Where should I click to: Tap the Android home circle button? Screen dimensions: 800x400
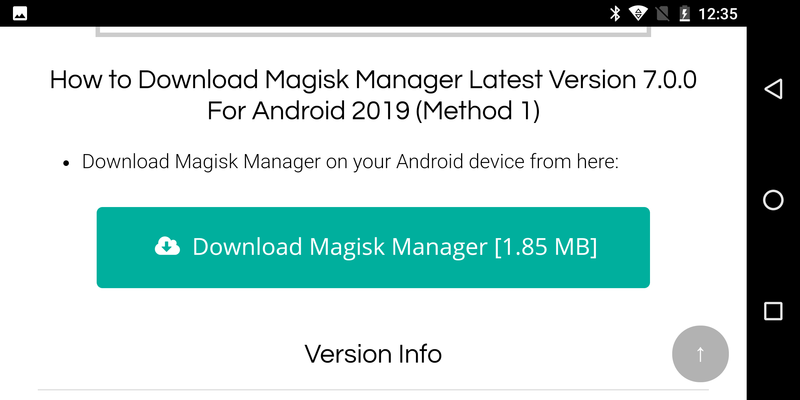(773, 200)
